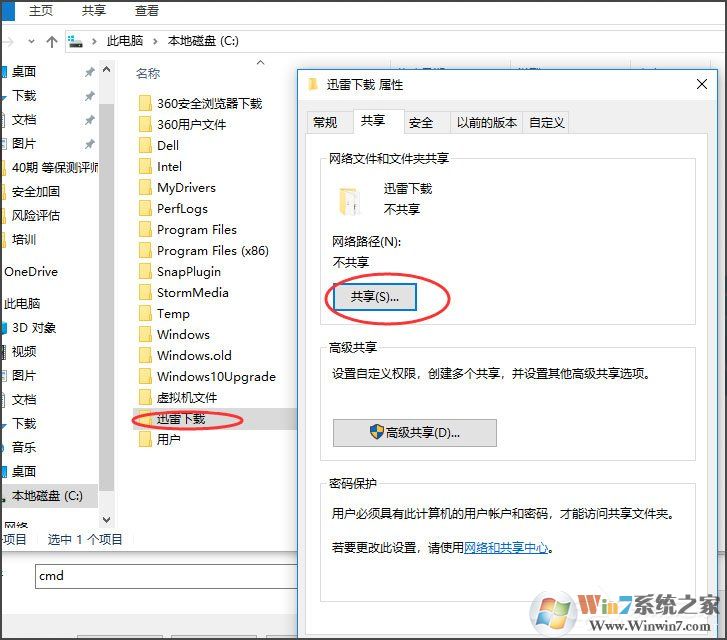
Task: Open the 网络和共享中心 link
Action: pyautogui.click(x=506, y=548)
